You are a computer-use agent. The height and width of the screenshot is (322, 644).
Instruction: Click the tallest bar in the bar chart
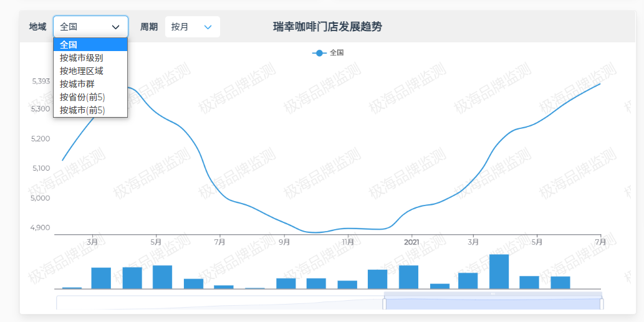click(x=499, y=272)
